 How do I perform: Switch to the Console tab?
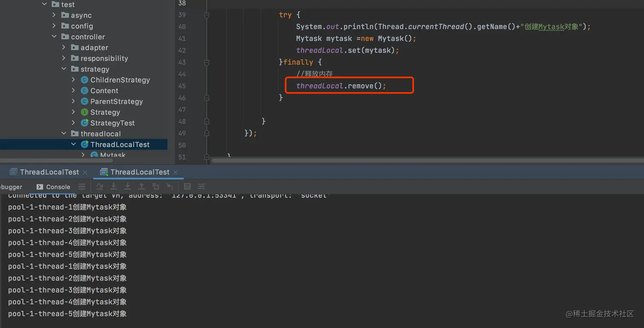(x=54, y=187)
